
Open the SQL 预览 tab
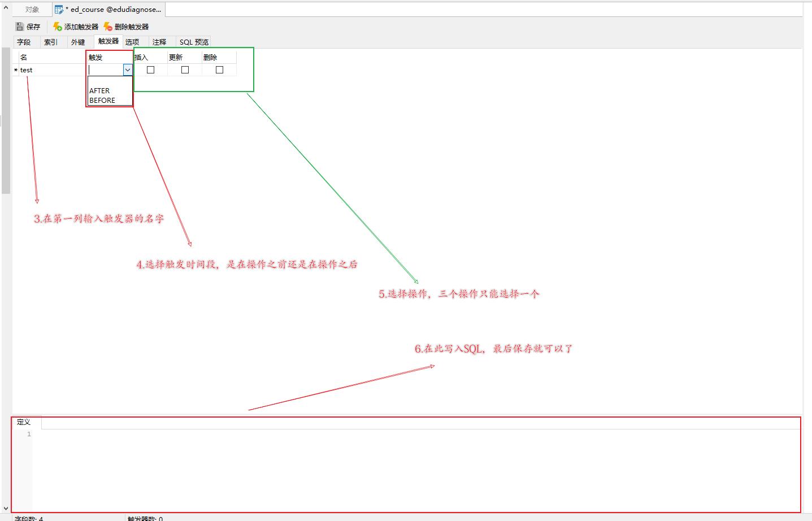(x=194, y=42)
